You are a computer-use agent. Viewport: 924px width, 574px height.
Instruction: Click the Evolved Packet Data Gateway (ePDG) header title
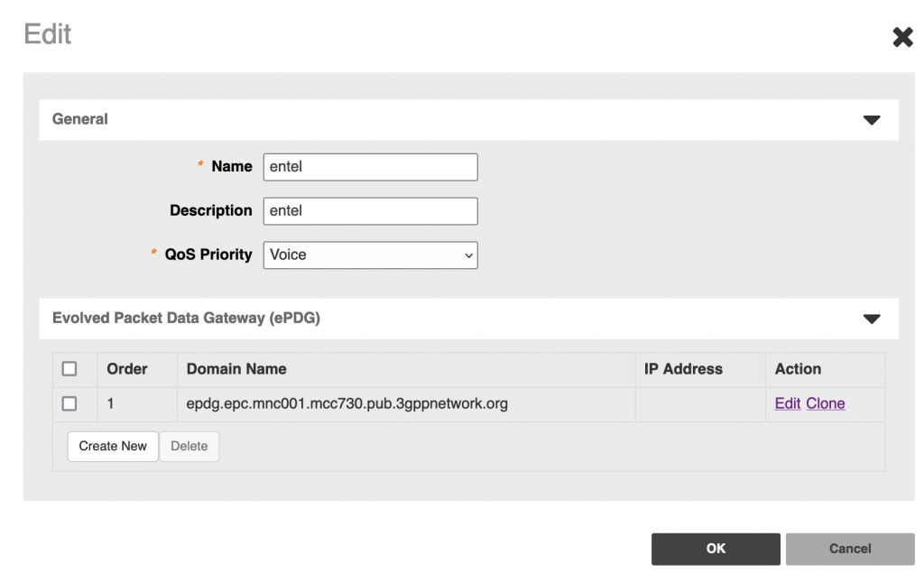[x=186, y=318]
